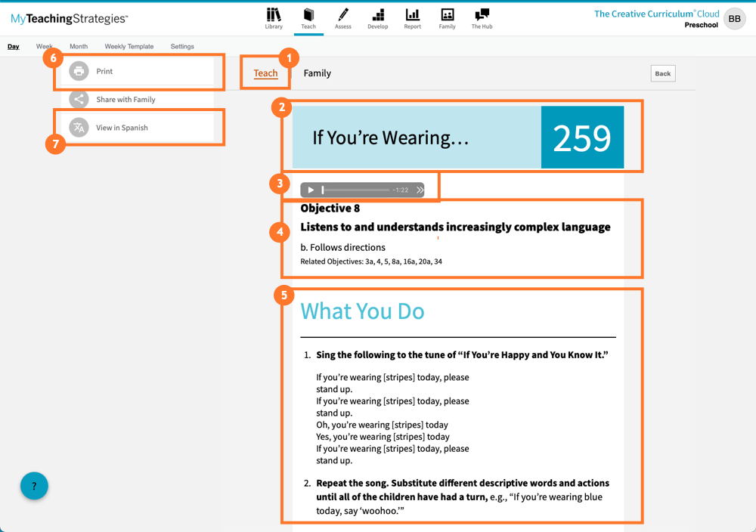
Task: Click the Back button
Action: pyautogui.click(x=662, y=73)
